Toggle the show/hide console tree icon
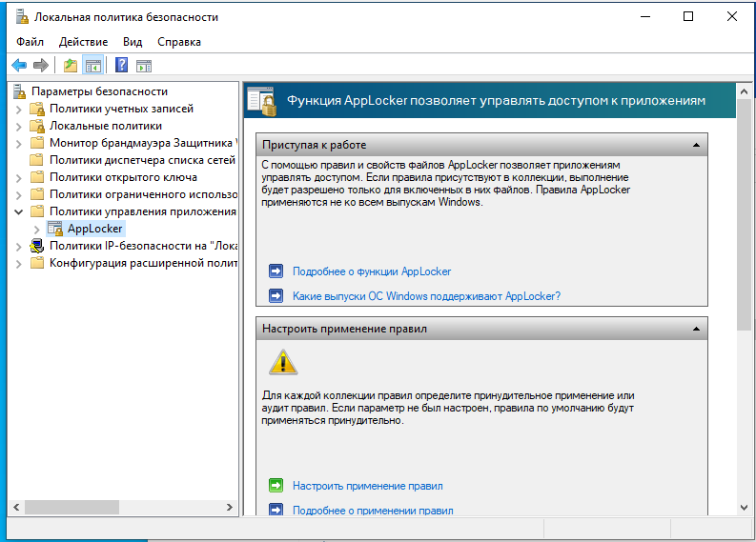This screenshot has height=542, width=756. (93, 65)
